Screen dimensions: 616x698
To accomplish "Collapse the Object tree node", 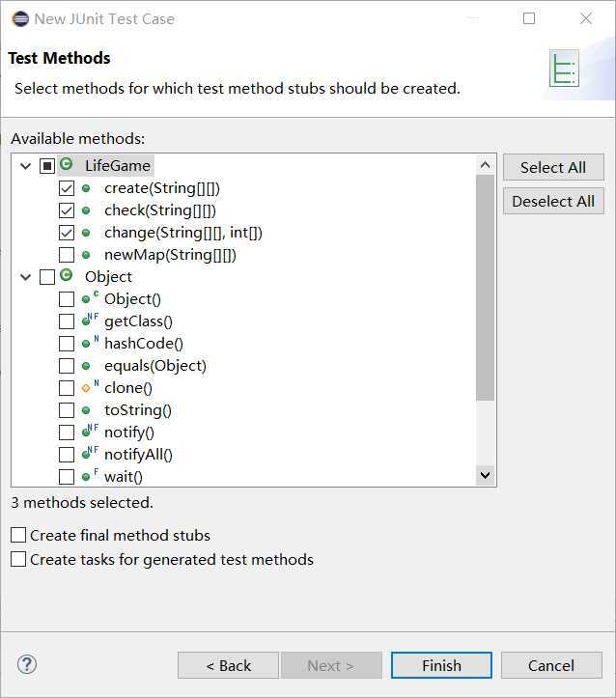I will (x=25, y=277).
